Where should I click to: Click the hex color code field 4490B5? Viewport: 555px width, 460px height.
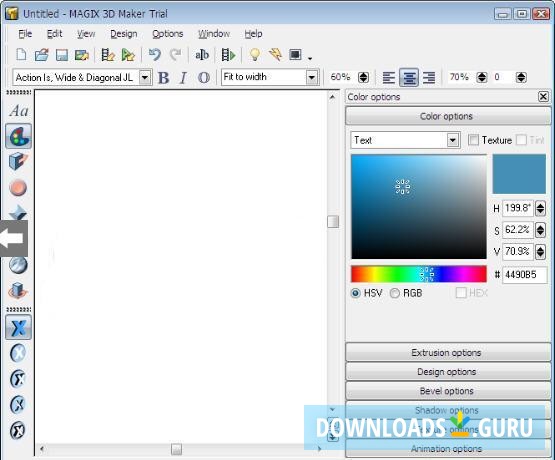coord(525,275)
